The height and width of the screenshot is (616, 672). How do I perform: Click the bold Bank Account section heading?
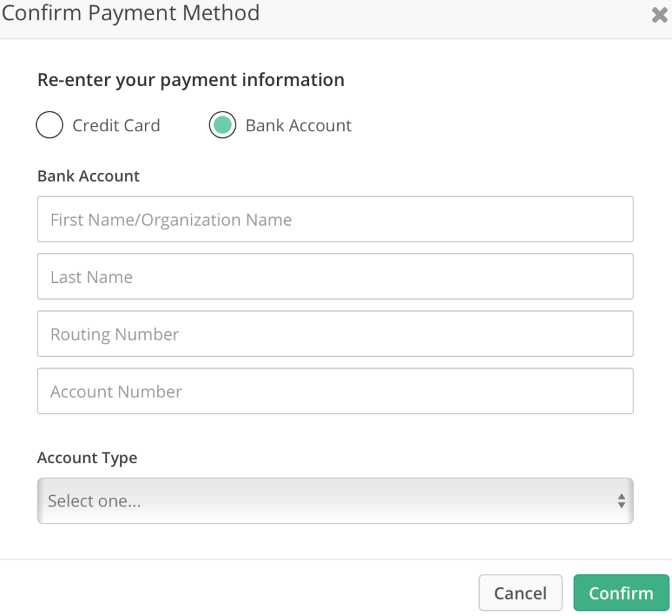[x=89, y=176]
